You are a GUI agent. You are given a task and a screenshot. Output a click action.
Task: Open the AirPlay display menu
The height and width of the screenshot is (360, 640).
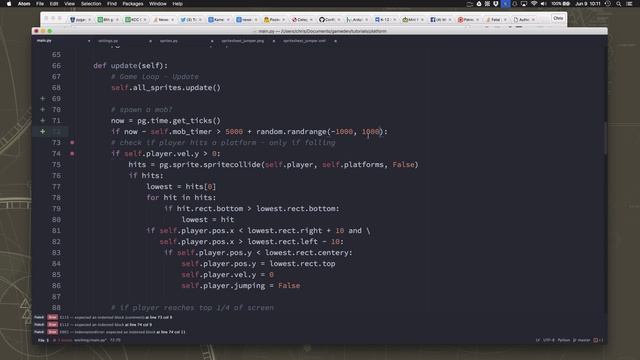tap(524, 4)
